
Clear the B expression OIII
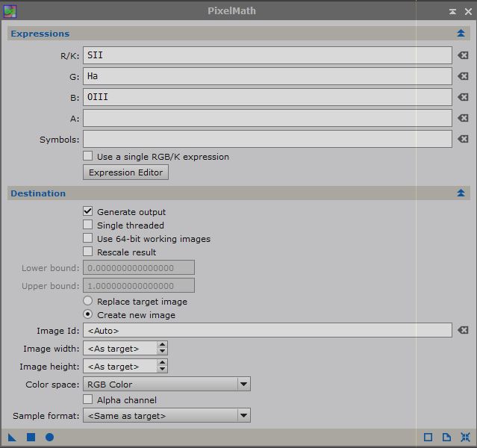click(x=463, y=97)
